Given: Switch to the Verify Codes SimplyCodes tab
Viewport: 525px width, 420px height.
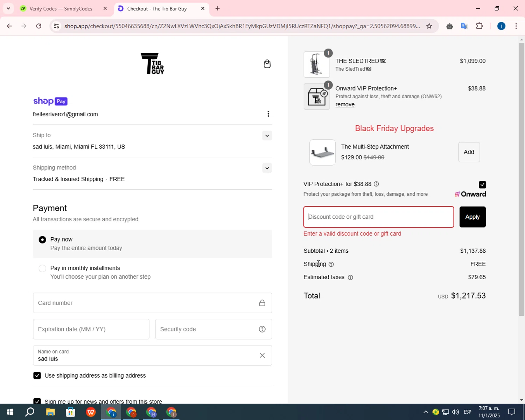Looking at the screenshot, I should tap(61, 8).
